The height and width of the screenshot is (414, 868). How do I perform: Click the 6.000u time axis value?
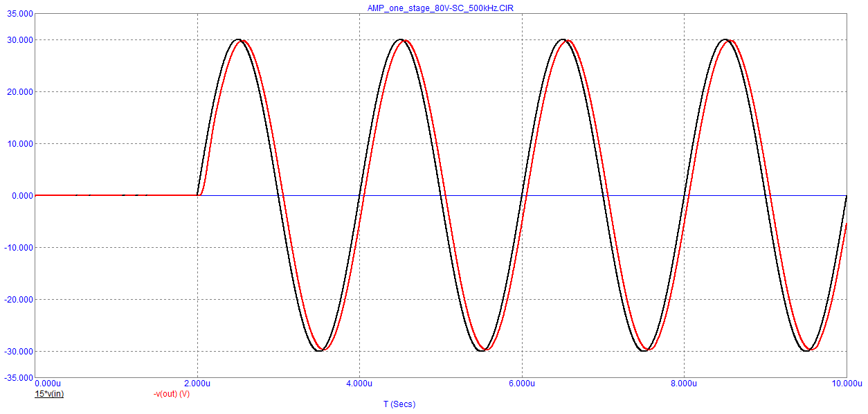coord(522,383)
